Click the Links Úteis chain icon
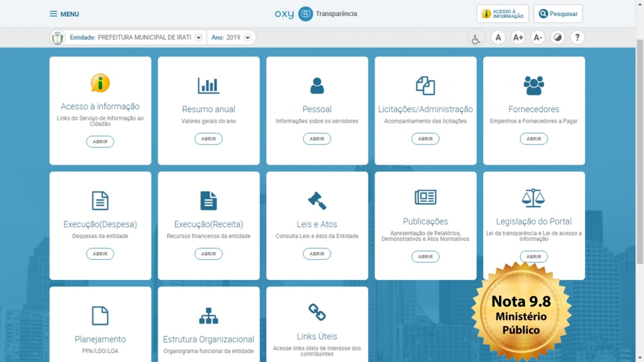The height and width of the screenshot is (362, 644). [x=316, y=312]
